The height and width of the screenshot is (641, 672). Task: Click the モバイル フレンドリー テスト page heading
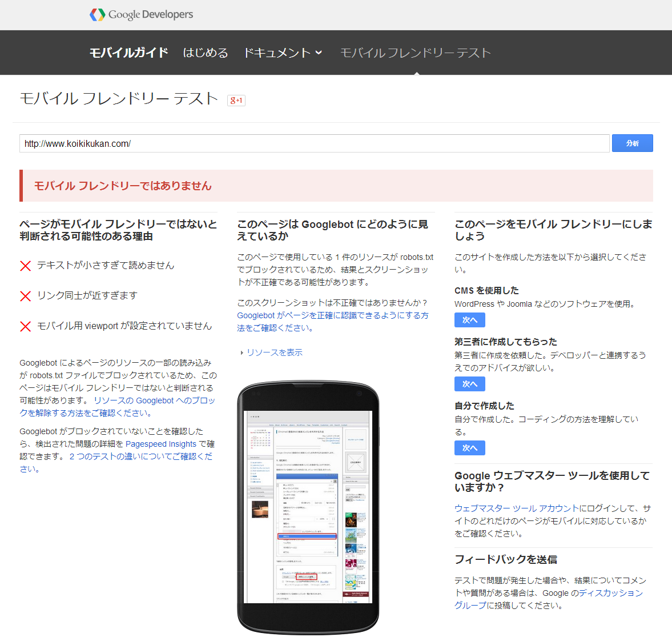click(119, 99)
